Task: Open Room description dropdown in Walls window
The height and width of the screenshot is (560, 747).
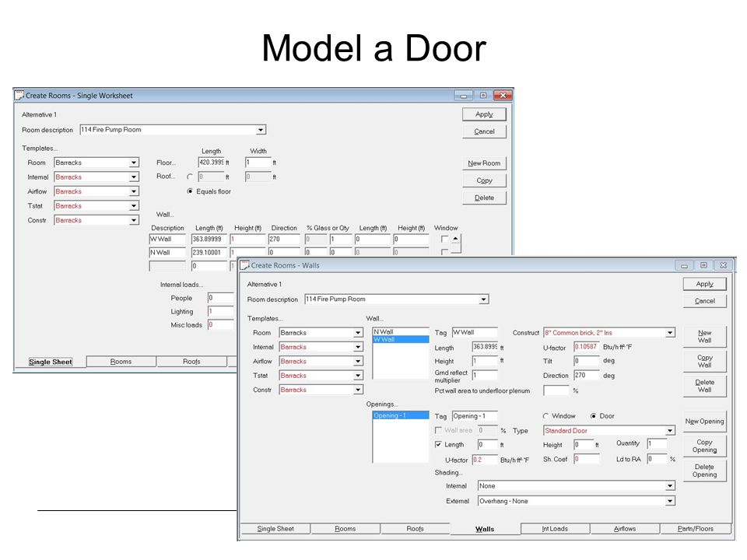Action: click(x=483, y=299)
